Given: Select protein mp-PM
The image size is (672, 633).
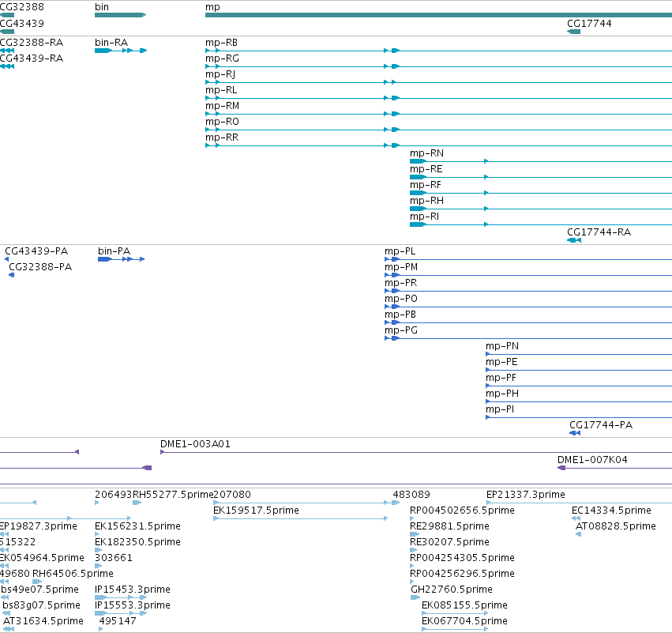Looking at the screenshot, I should 400,267.
